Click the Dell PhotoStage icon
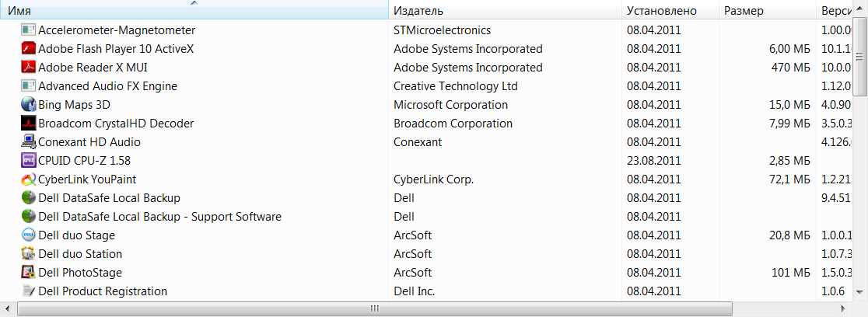 (28, 273)
